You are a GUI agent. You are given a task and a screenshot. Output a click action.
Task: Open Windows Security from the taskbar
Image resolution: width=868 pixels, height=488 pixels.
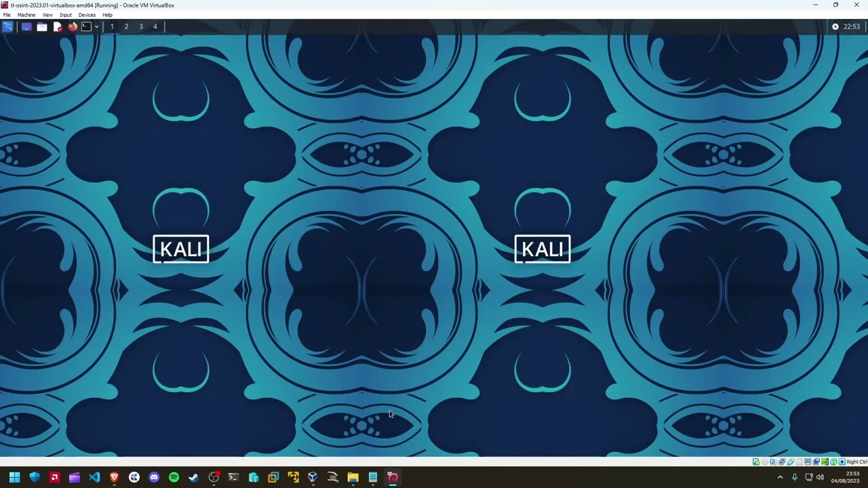tap(35, 477)
